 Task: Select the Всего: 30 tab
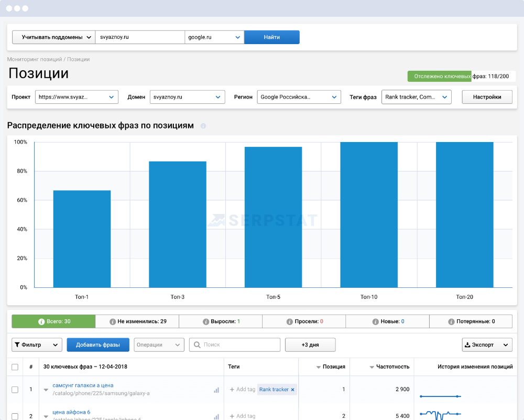tap(53, 321)
